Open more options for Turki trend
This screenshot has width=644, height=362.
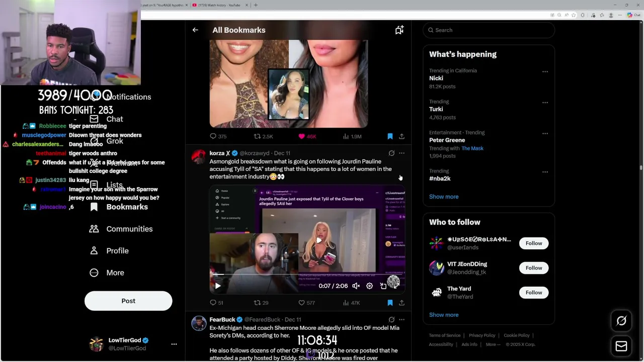tap(545, 103)
